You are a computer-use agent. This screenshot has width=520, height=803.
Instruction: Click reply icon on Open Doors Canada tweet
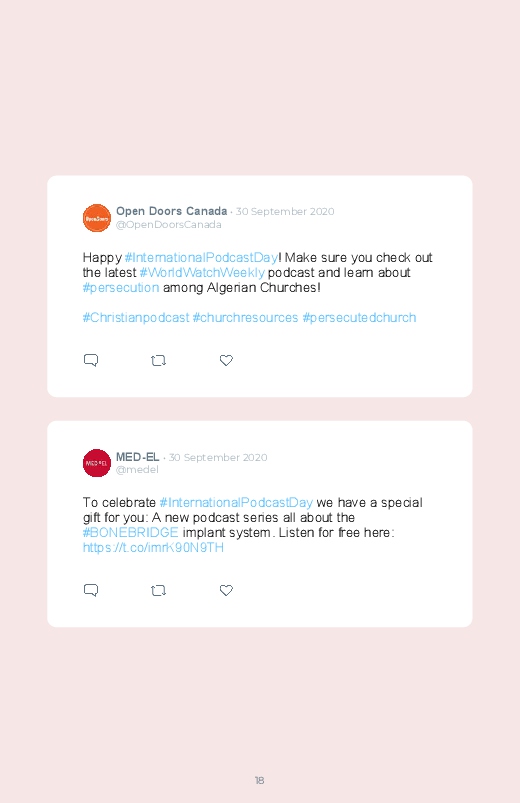click(91, 360)
